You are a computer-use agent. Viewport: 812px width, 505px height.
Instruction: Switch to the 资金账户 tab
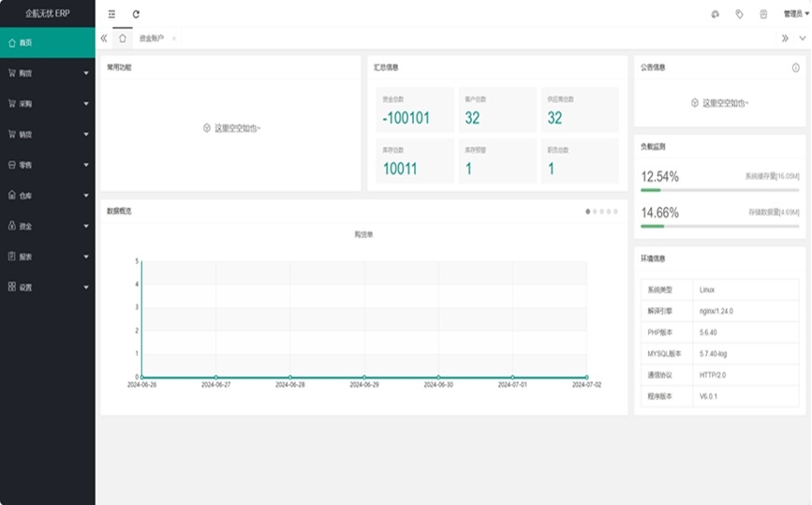click(x=151, y=38)
